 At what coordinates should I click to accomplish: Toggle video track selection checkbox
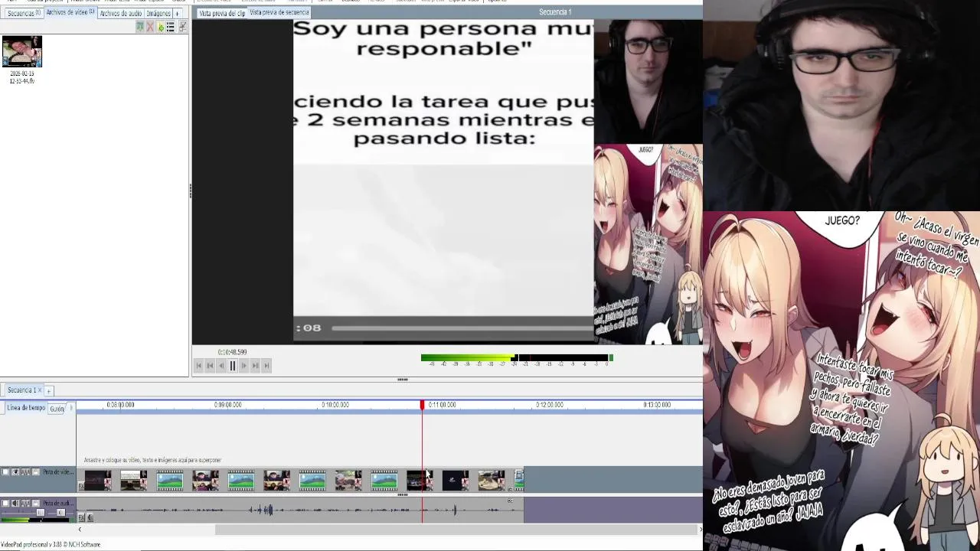(x=5, y=472)
